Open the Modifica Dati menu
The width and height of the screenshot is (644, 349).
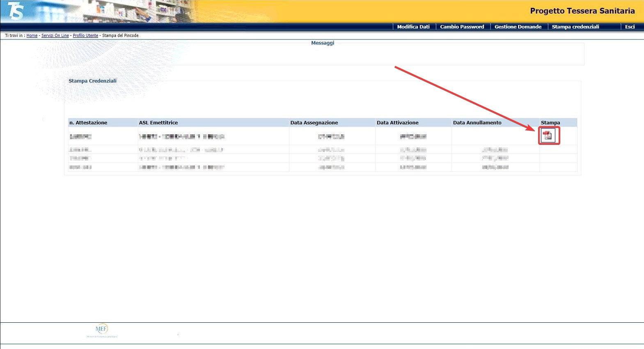(x=413, y=27)
